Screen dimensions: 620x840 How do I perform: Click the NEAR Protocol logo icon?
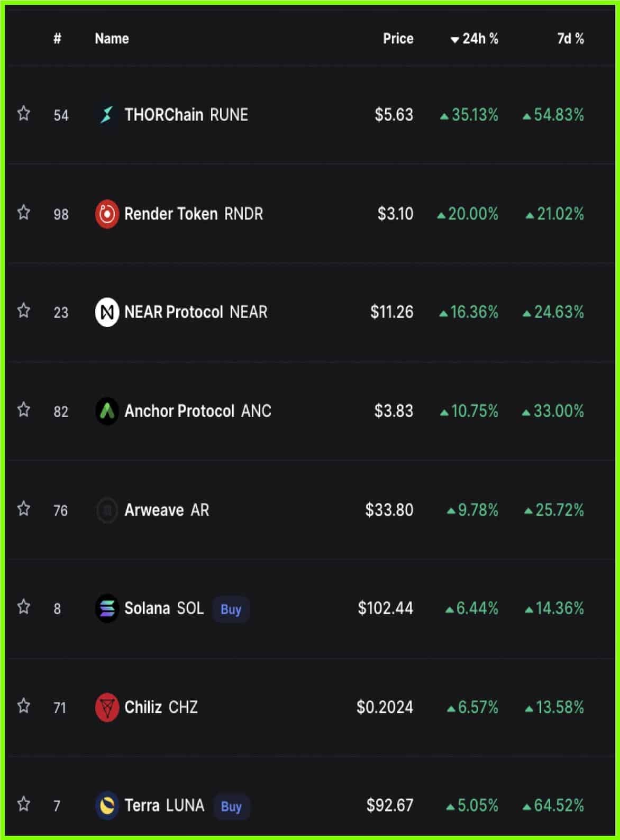[107, 312]
